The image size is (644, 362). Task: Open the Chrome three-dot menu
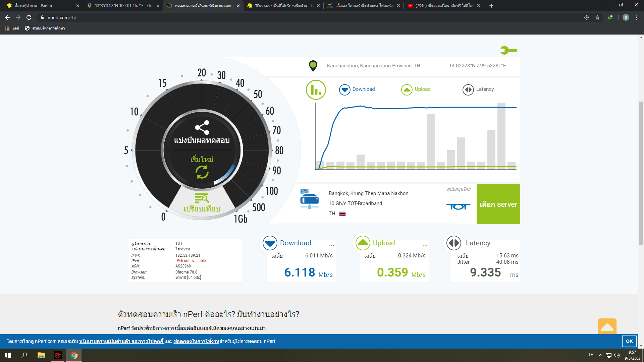[637, 17]
